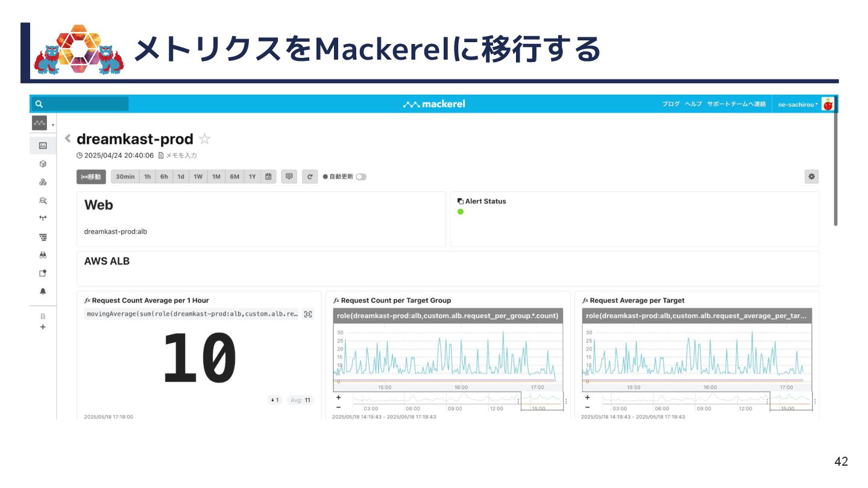
Task: Select the 1M time range
Action: pyautogui.click(x=216, y=177)
